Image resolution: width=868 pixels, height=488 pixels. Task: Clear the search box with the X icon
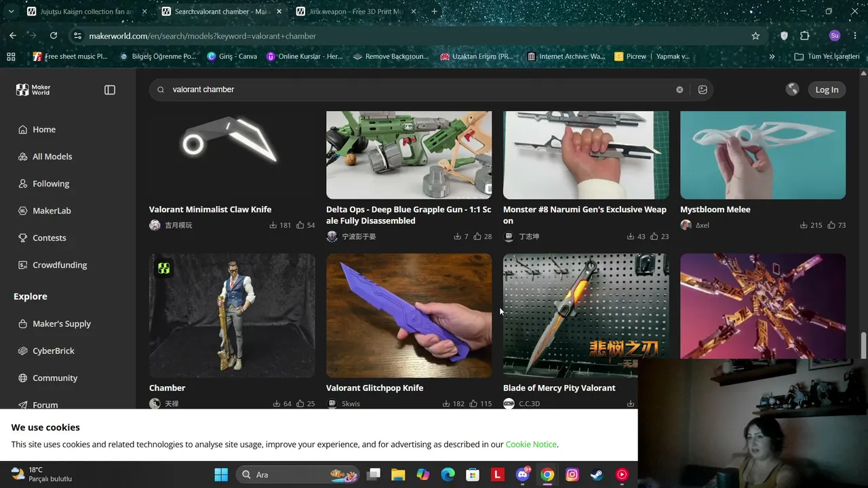(x=679, y=89)
